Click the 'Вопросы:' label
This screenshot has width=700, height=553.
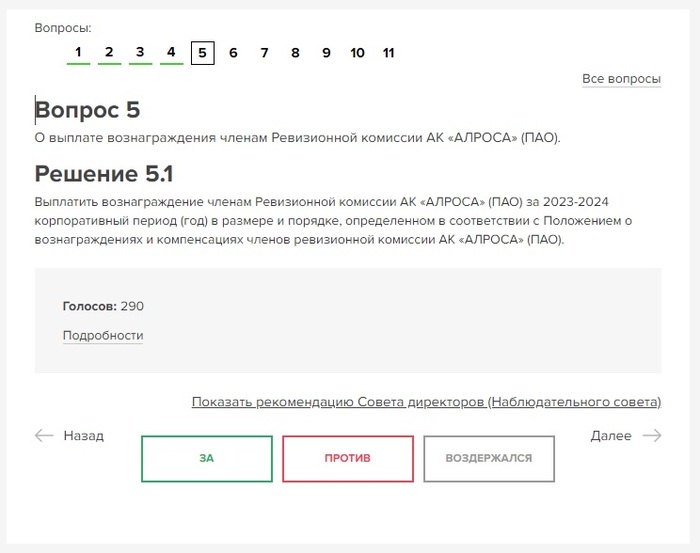(x=63, y=28)
